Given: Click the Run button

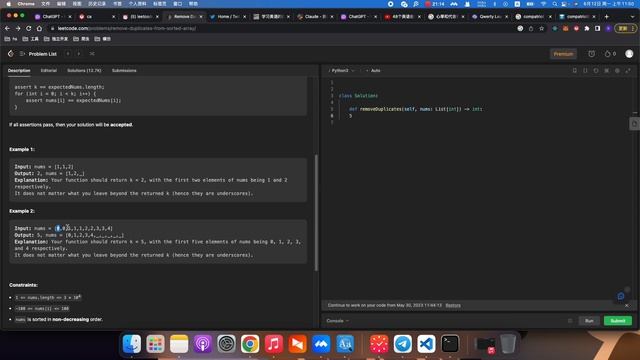Looking at the screenshot, I should [589, 321].
